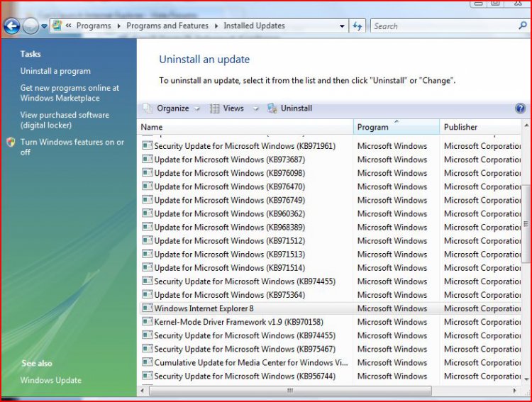Open the address bar history dropdown
Viewport: 532px width, 402px height.
pyautogui.click(x=342, y=26)
